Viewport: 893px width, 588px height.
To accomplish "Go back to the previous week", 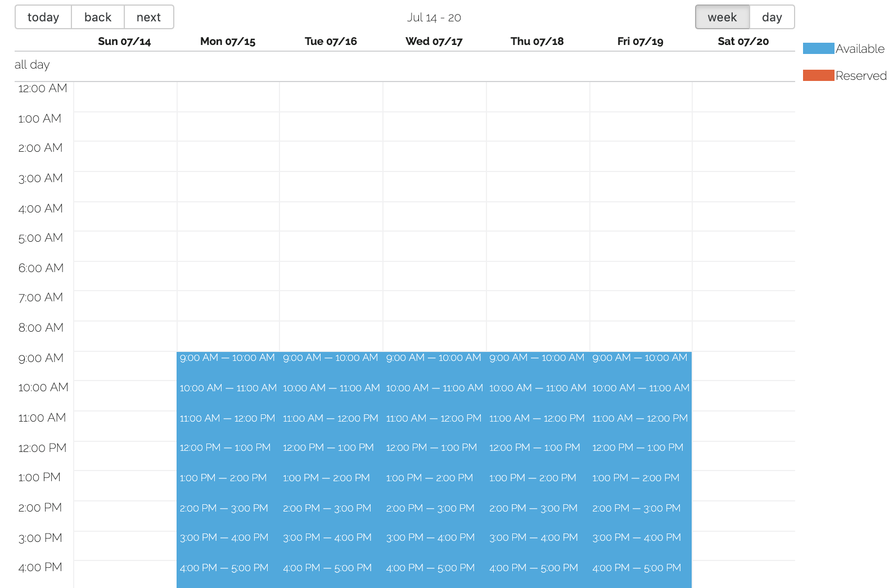I will pyautogui.click(x=98, y=17).
